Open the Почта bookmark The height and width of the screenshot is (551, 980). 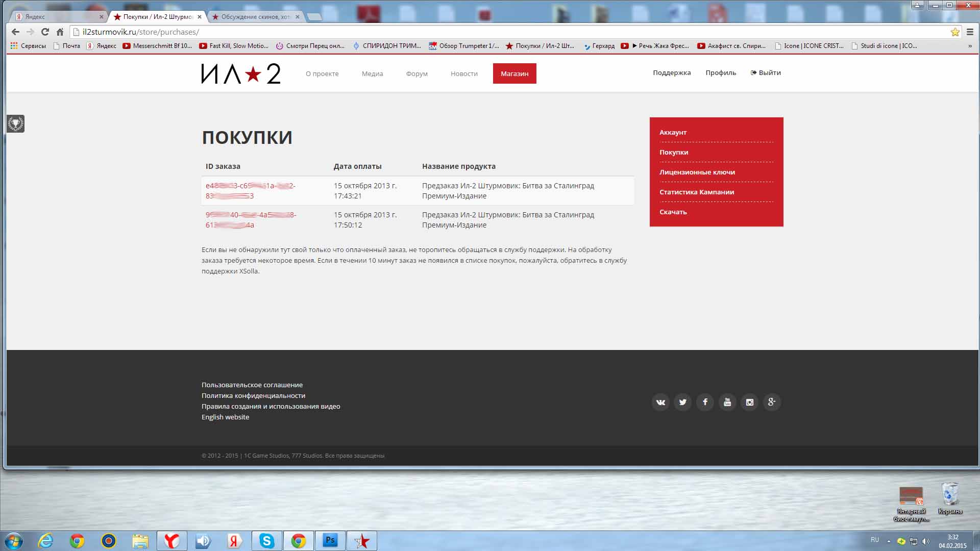pos(67,46)
